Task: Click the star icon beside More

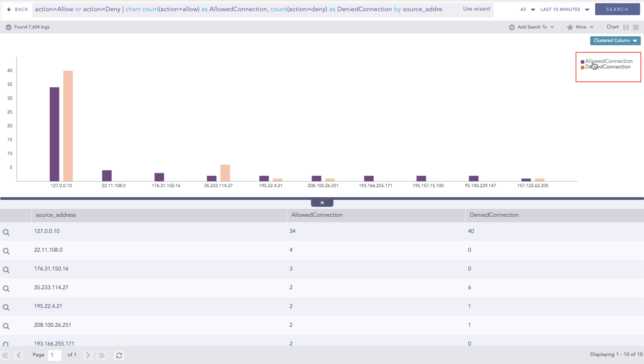Action: [x=570, y=27]
